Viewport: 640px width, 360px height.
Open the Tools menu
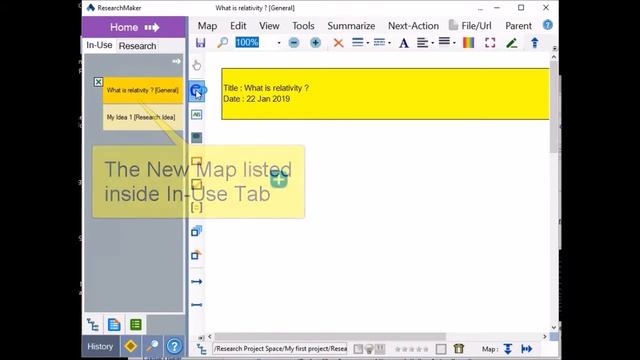[x=303, y=26]
